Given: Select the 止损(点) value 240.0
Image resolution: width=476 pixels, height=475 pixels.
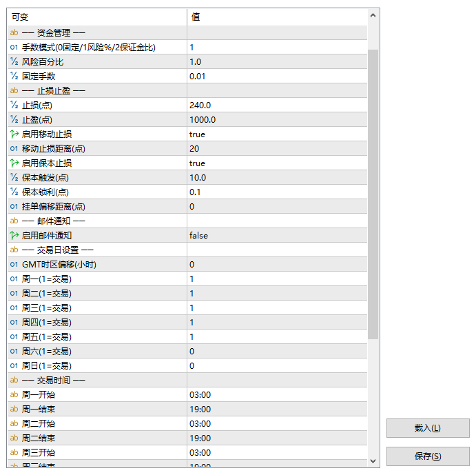Looking at the screenshot, I should coord(200,105).
